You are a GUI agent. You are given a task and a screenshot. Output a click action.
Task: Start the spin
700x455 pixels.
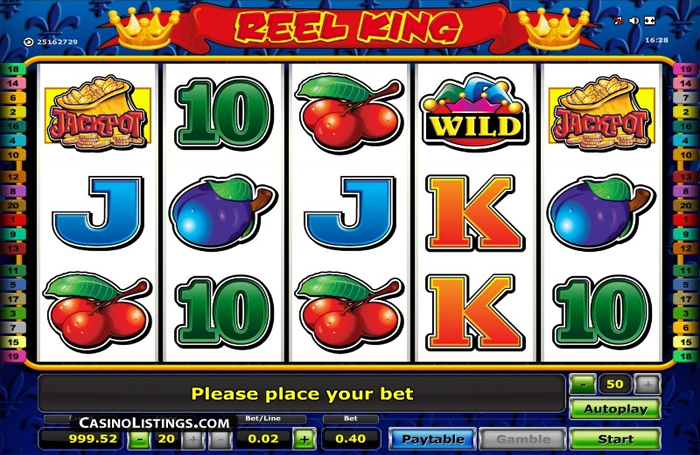point(615,439)
